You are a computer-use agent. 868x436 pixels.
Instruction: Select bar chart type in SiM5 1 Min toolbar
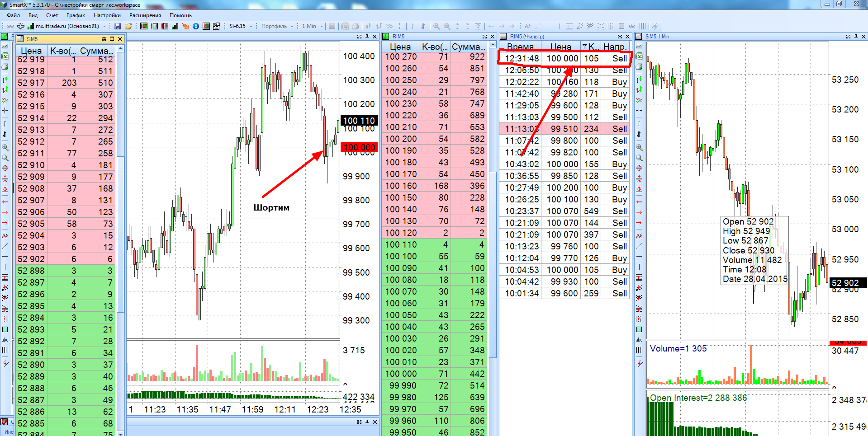click(639, 90)
